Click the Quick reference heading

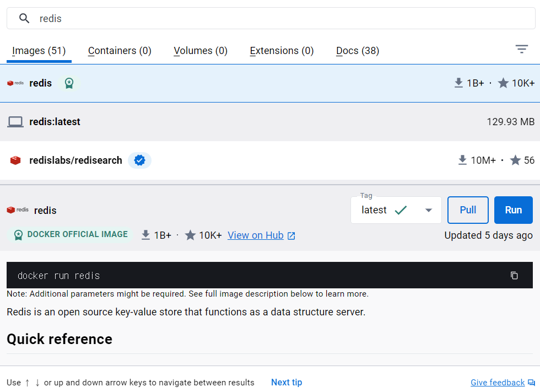click(x=60, y=339)
